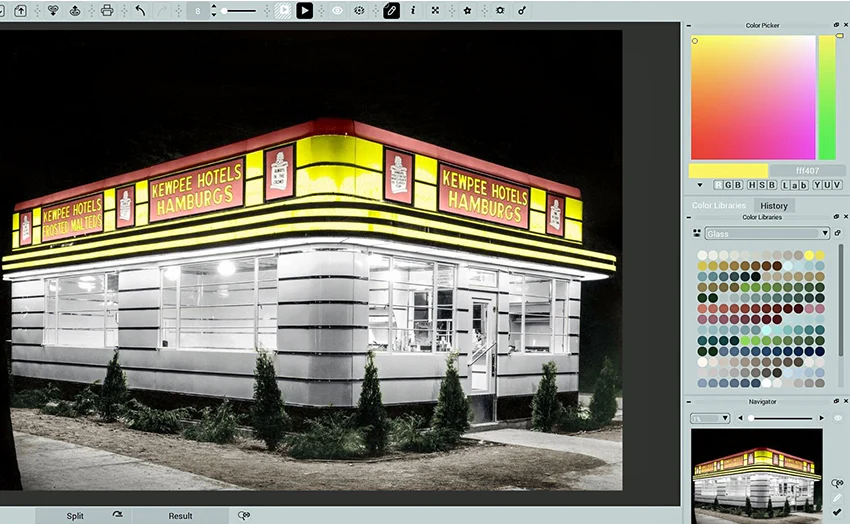Click the dotted circle eye icon

359,10
